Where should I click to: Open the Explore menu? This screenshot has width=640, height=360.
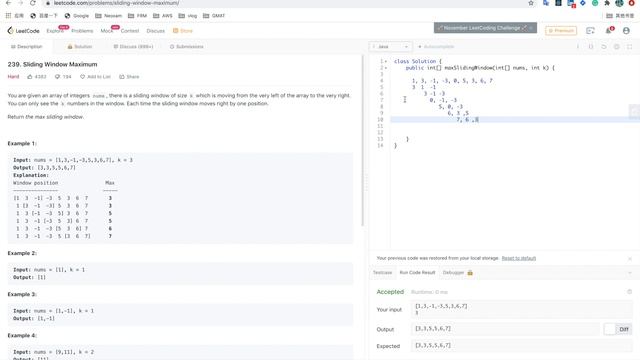click(55, 31)
